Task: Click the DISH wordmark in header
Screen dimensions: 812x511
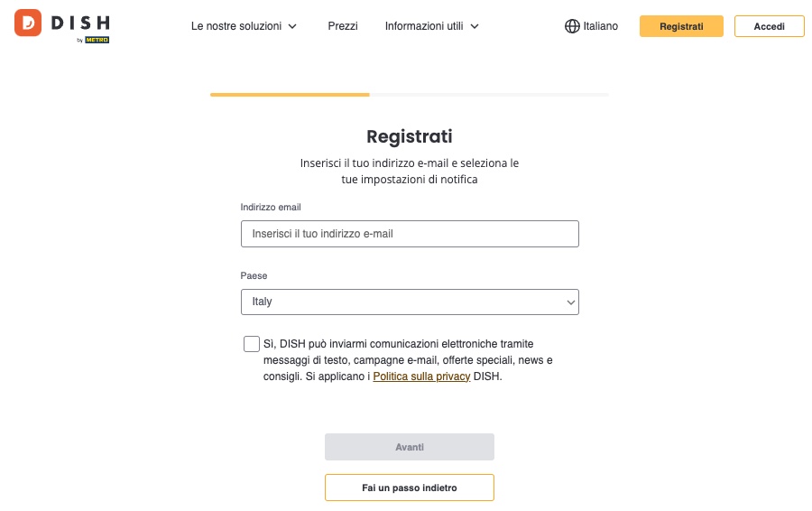Action: 80,23
